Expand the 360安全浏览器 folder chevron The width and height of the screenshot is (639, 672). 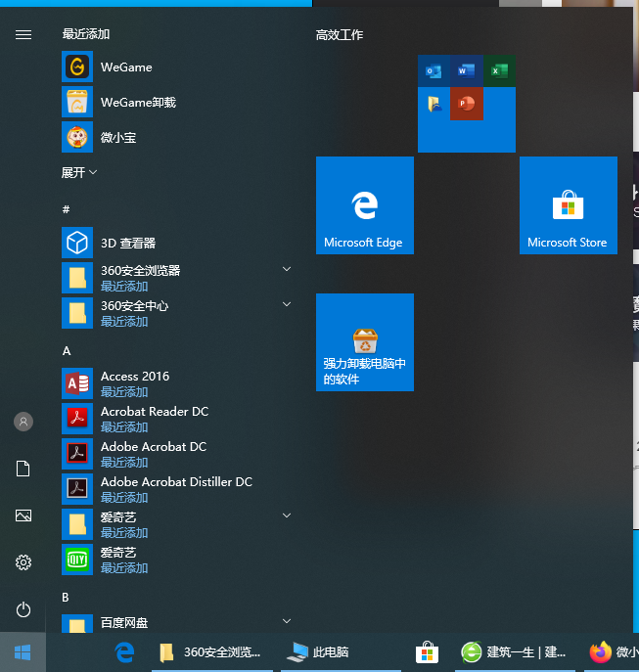(x=287, y=269)
